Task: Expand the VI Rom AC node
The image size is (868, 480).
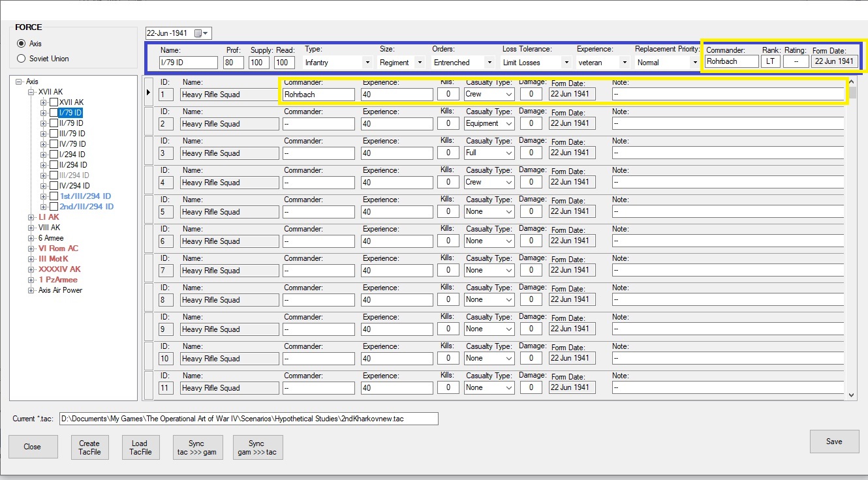Action: pos(31,248)
